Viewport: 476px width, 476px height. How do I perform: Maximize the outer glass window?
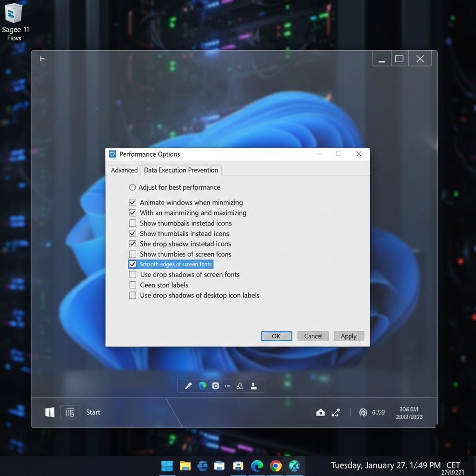click(x=399, y=59)
